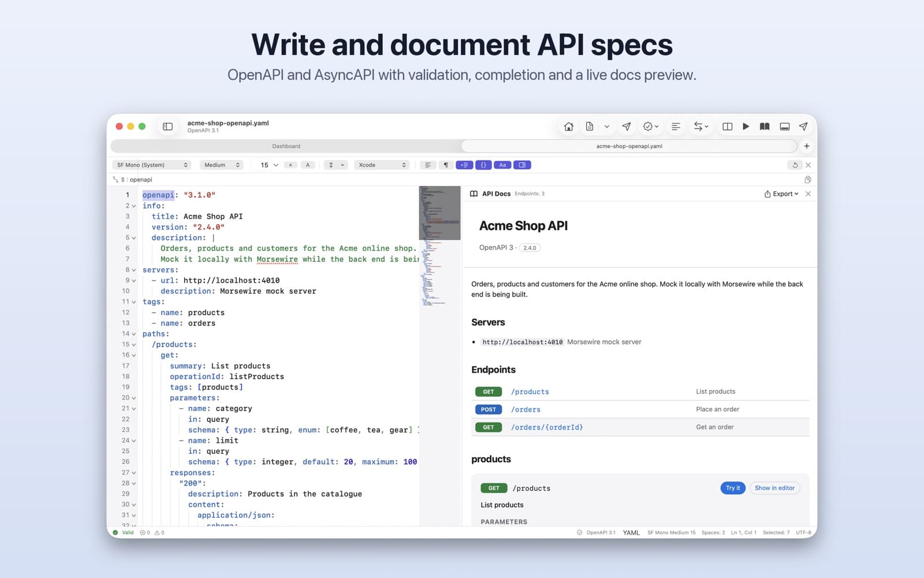Click the operationId: listProducts code line
Image resolution: width=924 pixels, height=578 pixels.
227,377
